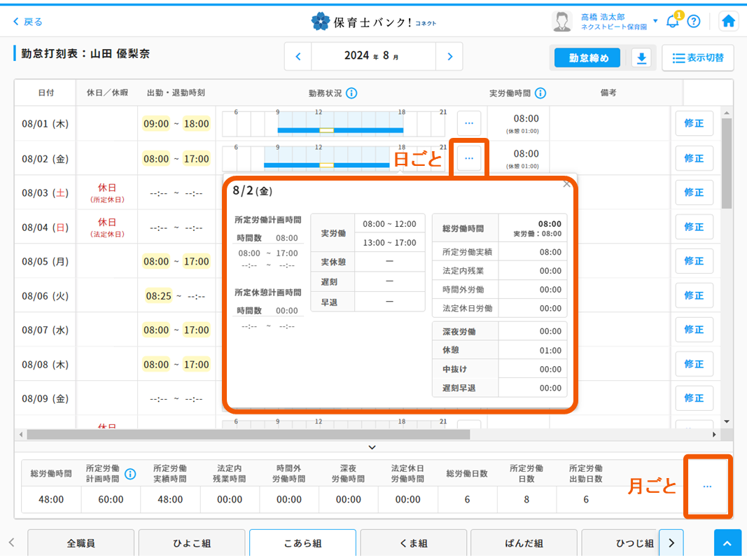Open 修正 for the 08/03 holiday row

tap(694, 192)
